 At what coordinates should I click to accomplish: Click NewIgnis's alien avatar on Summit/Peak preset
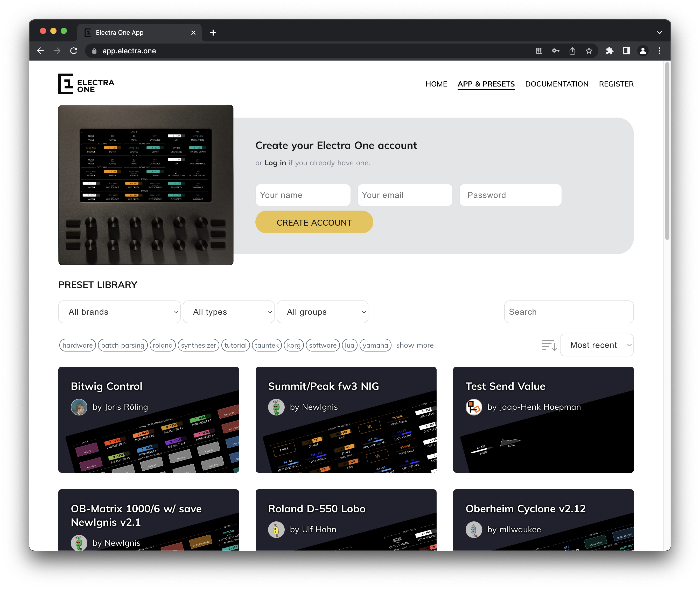(276, 407)
